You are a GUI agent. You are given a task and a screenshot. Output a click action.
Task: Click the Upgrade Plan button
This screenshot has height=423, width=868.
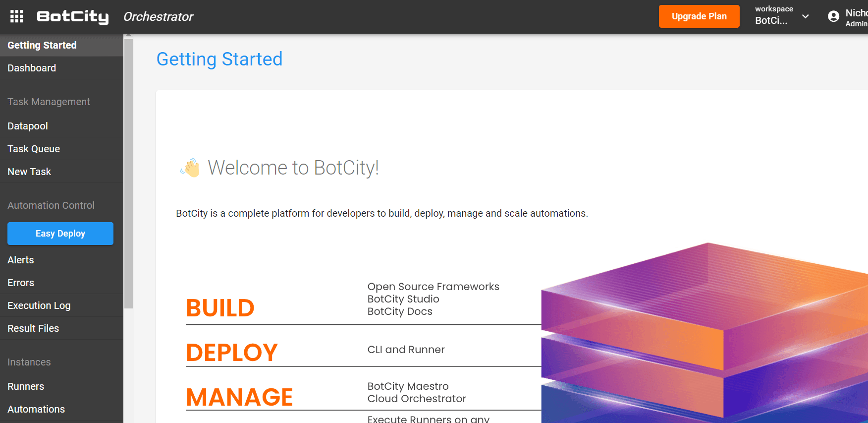click(x=699, y=16)
